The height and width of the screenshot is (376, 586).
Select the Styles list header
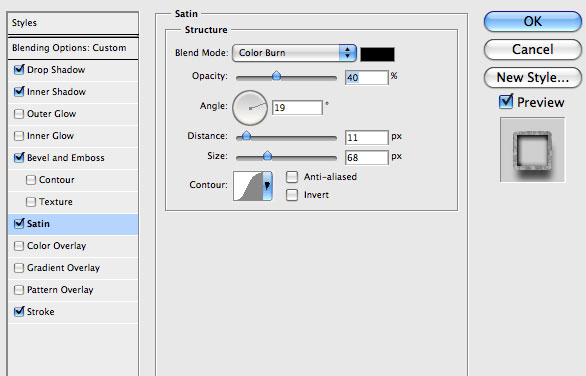tap(73, 23)
